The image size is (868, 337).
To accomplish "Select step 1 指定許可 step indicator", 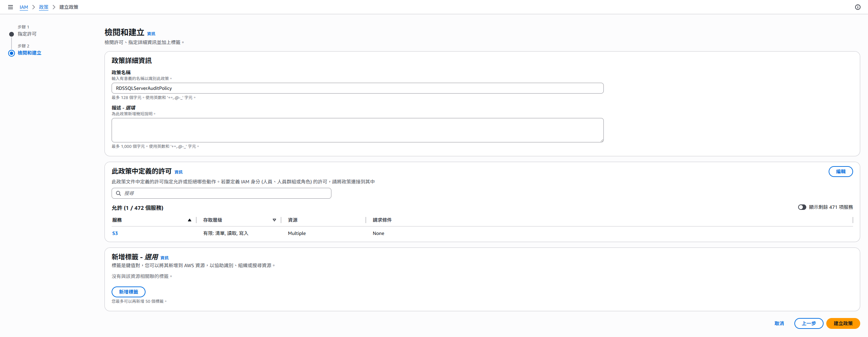I will (x=12, y=34).
